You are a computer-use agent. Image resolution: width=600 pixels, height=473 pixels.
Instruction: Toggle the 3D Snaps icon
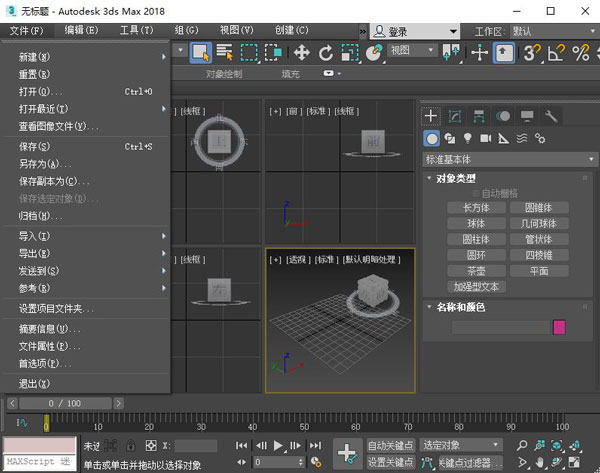click(x=532, y=52)
